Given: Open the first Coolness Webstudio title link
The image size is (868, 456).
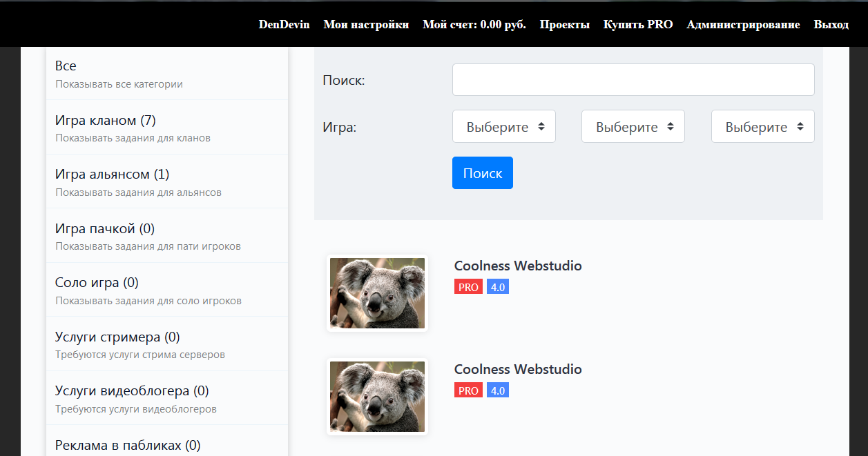Looking at the screenshot, I should tap(518, 266).
